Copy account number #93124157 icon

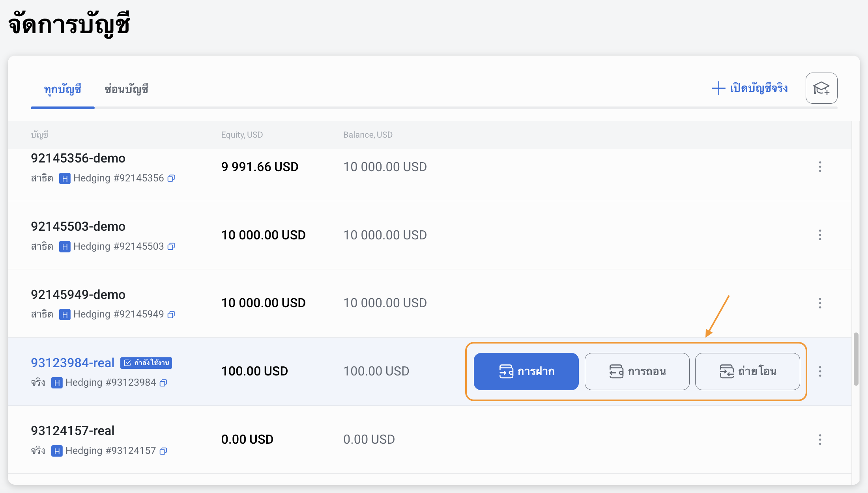point(163,451)
